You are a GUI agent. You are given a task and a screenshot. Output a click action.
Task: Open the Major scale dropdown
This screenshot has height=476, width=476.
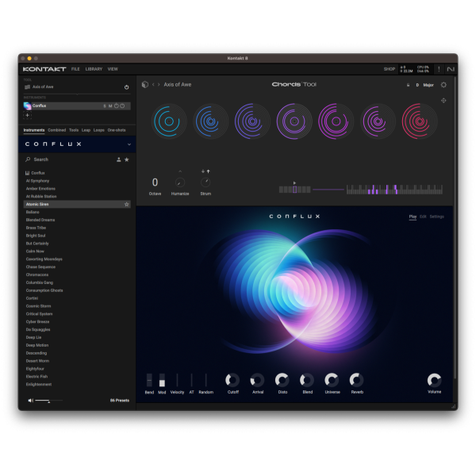[428, 86]
